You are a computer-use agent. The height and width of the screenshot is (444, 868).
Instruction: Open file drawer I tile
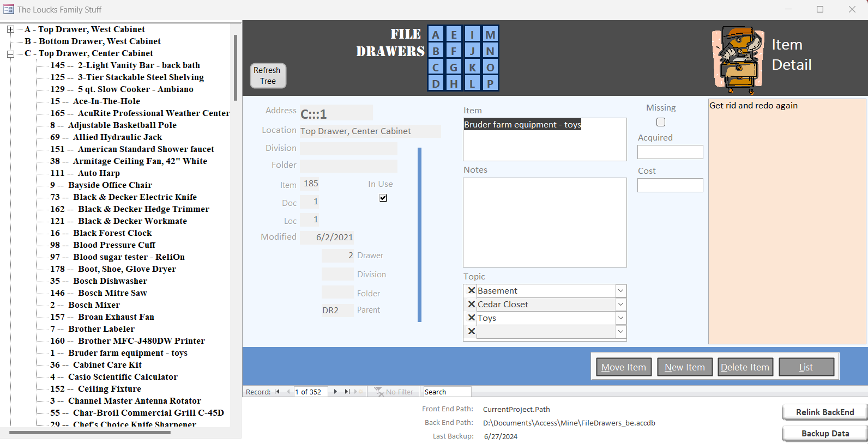click(x=472, y=34)
